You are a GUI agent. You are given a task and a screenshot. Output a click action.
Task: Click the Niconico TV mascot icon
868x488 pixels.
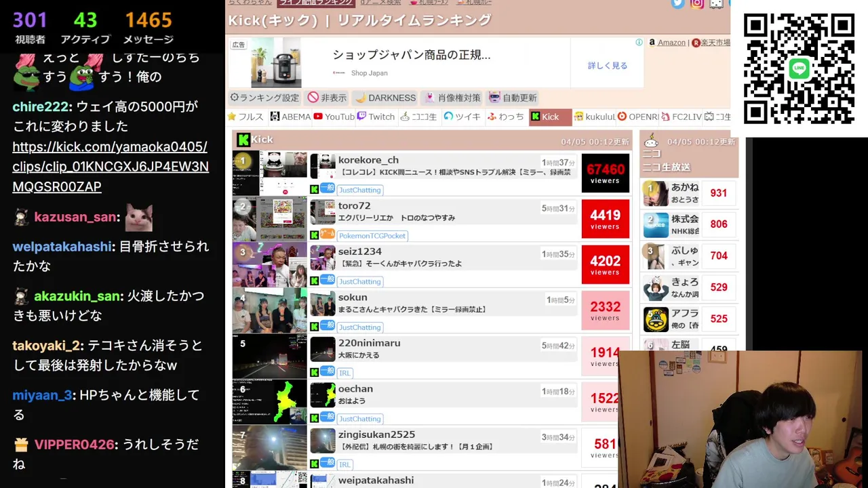[x=651, y=141]
